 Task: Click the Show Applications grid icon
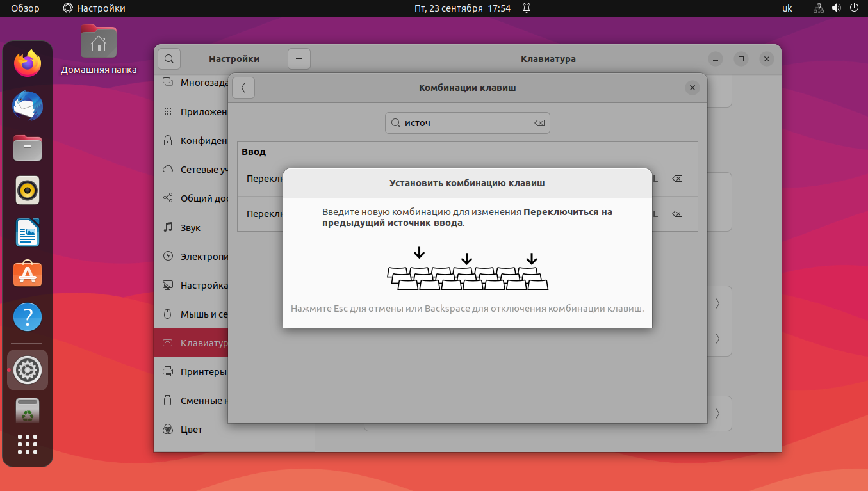coord(27,444)
